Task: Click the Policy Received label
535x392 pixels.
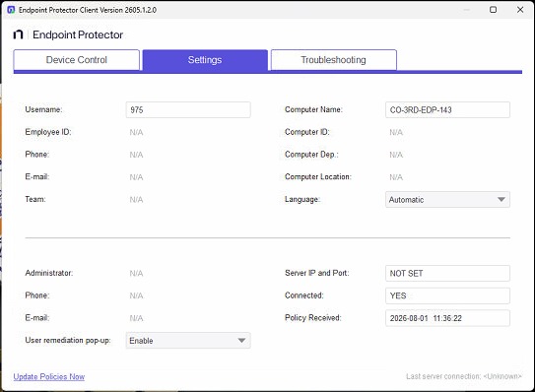Action: (x=313, y=318)
